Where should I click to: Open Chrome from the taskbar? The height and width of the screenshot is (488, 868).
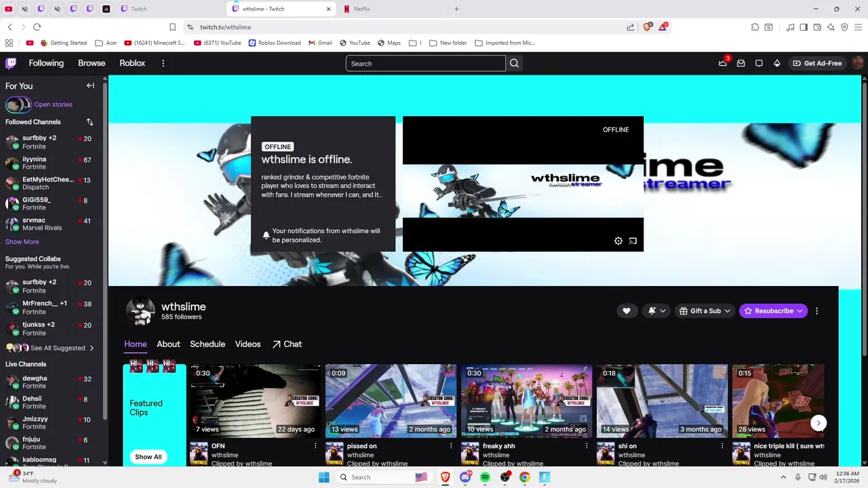click(524, 477)
